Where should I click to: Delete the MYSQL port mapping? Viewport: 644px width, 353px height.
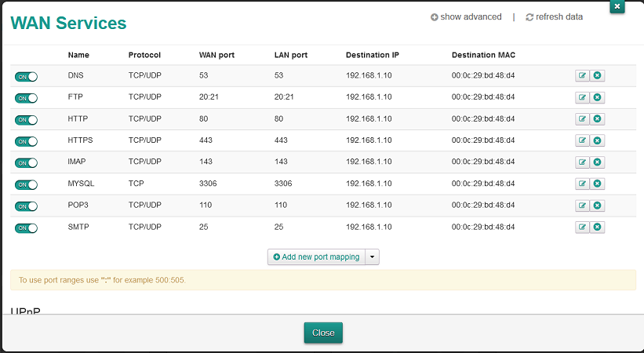pyautogui.click(x=598, y=184)
